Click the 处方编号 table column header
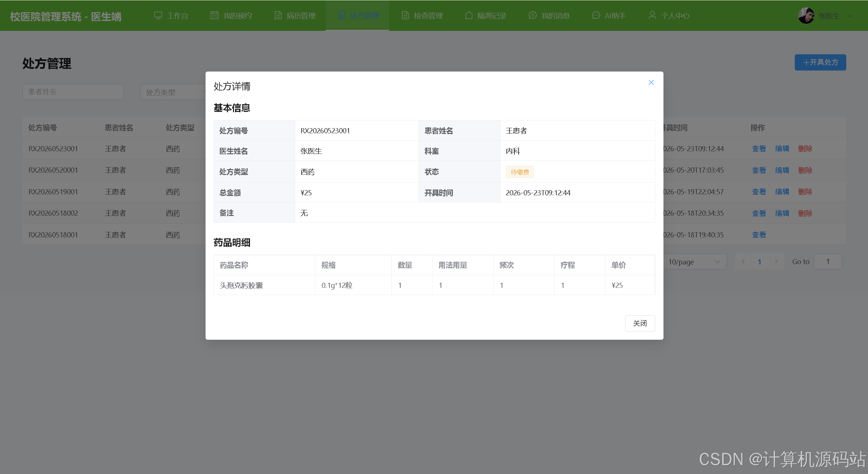This screenshot has width=868, height=474. point(43,128)
